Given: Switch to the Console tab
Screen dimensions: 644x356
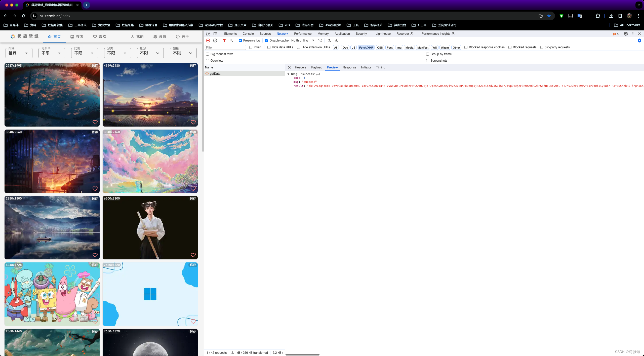Looking at the screenshot, I should [248, 34].
